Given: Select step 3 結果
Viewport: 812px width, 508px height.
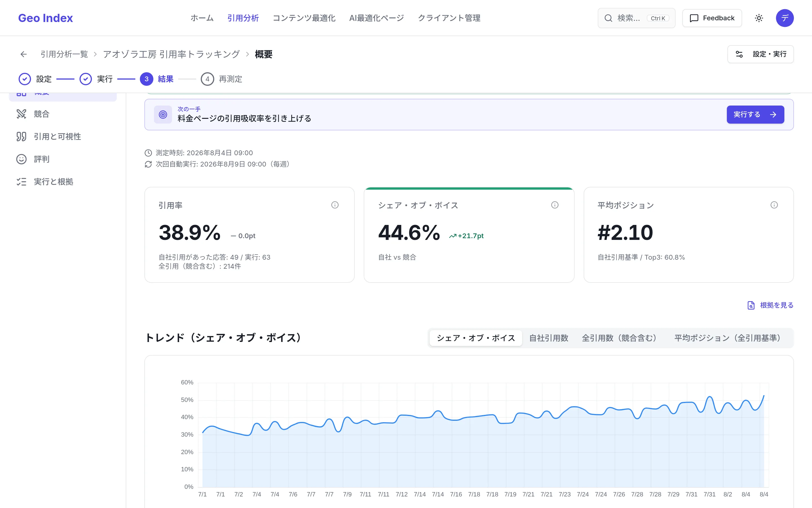Looking at the screenshot, I should [x=157, y=79].
